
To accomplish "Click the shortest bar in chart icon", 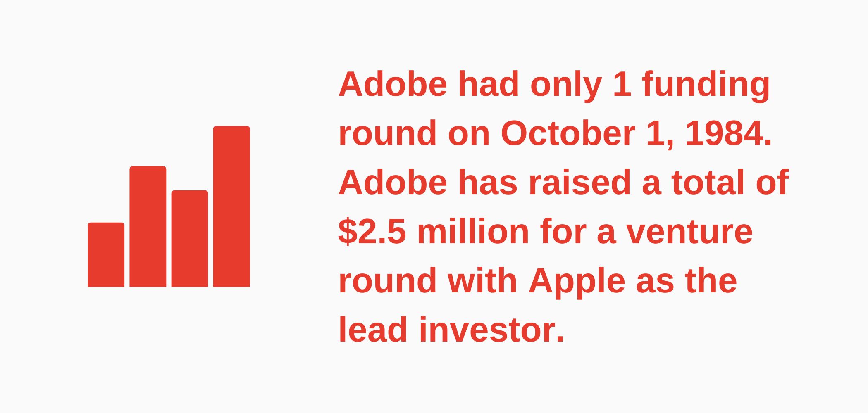I will point(106,255).
